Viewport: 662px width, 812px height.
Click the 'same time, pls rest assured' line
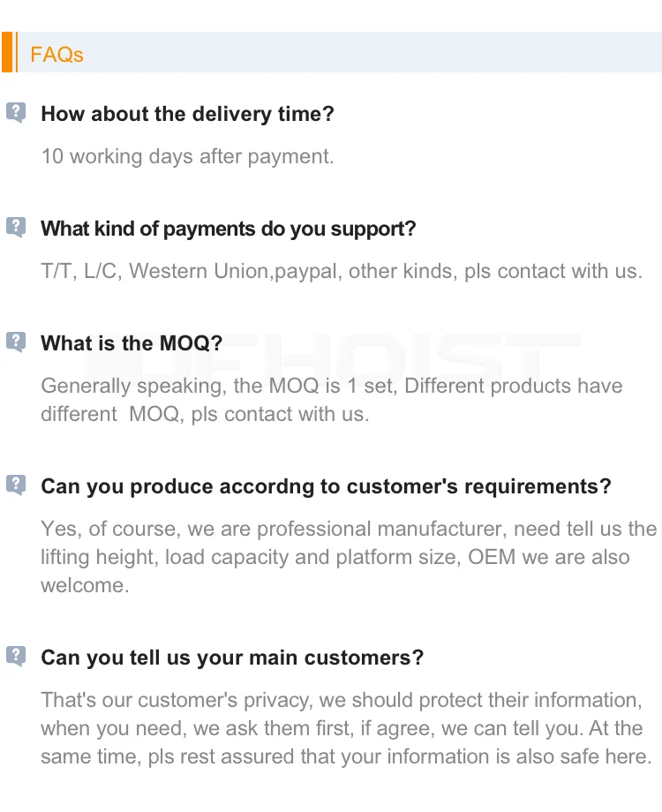pos(346,756)
